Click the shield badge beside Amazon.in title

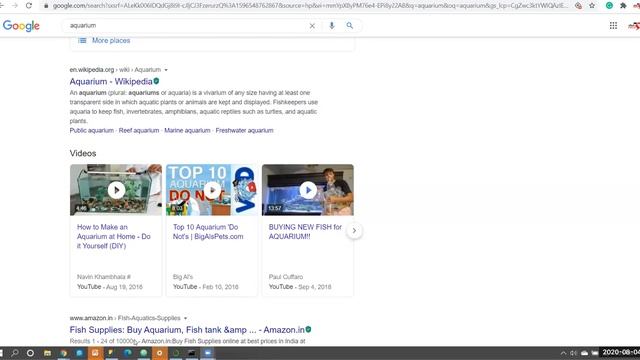point(309,329)
